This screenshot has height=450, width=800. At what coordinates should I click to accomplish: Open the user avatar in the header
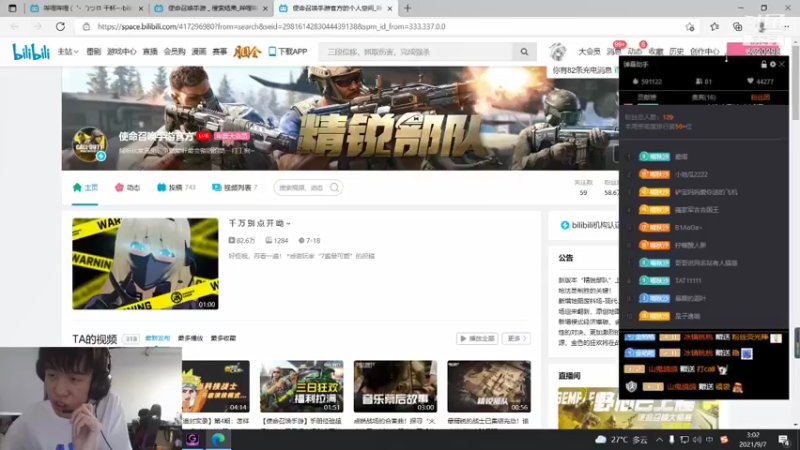[558, 52]
